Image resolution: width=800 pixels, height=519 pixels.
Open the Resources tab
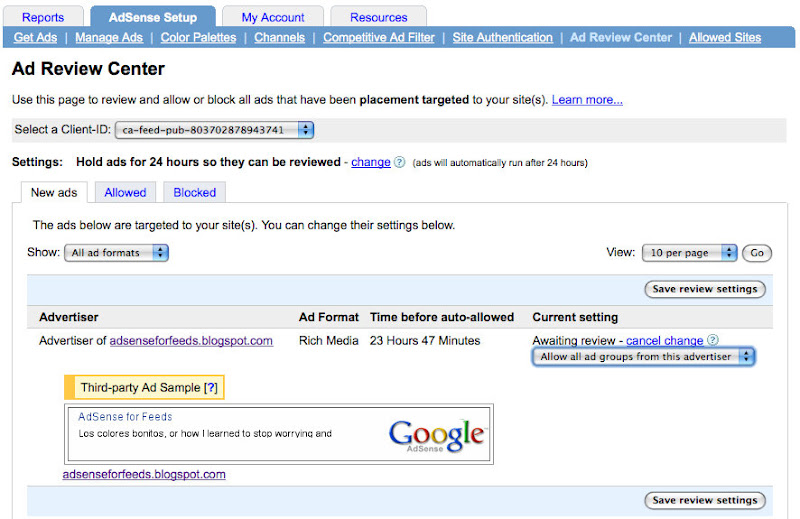379,17
